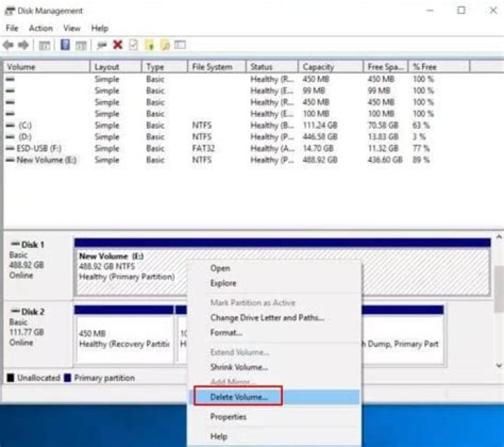
Task: Select the New Volume (E:) list drive icon
Action: pos(10,160)
